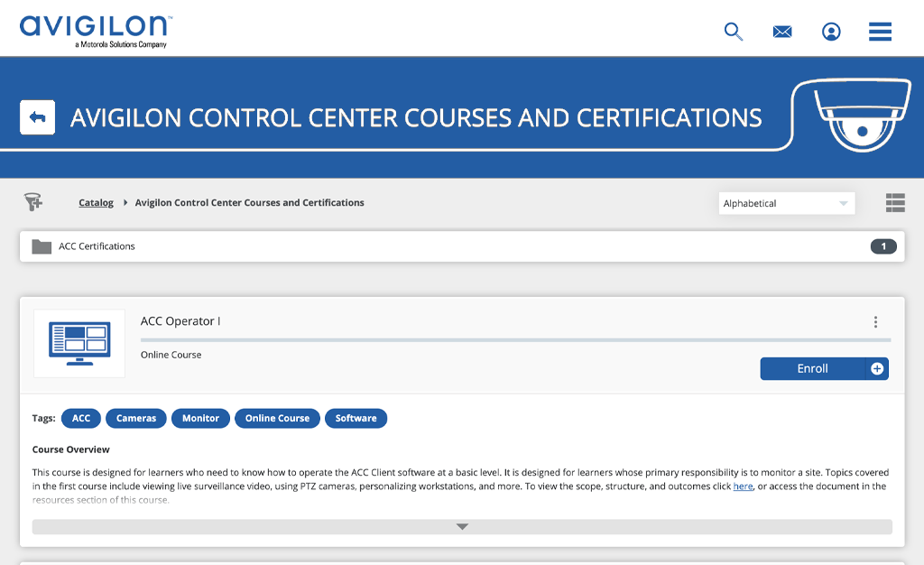This screenshot has height=565, width=924.
Task: Click the ACC Certifications count badge
Action: pos(883,246)
